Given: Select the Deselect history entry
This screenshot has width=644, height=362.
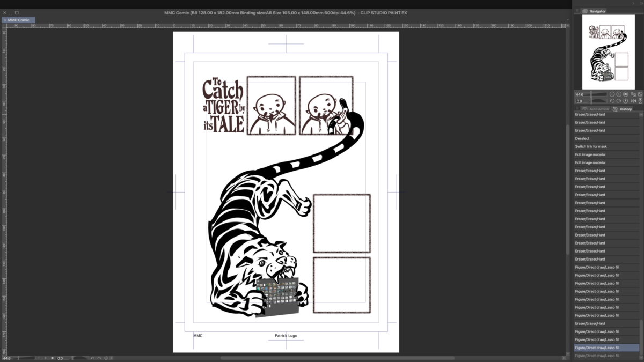Looking at the screenshot, I should point(605,138).
